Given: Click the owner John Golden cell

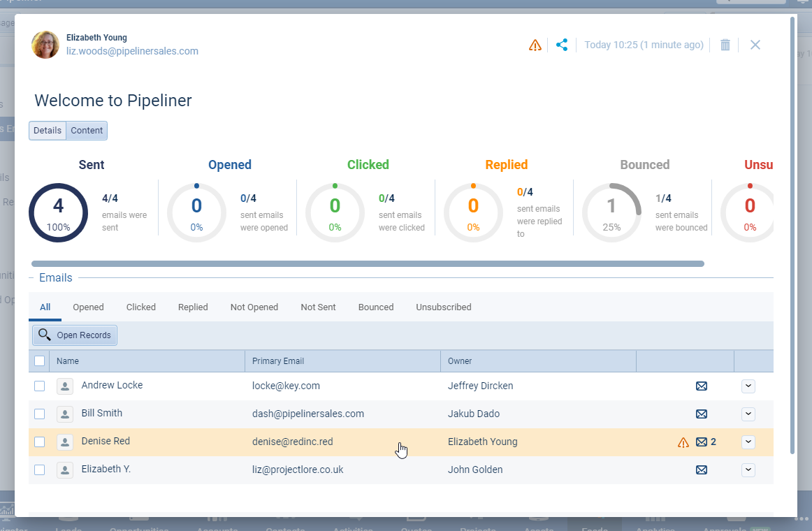Looking at the screenshot, I should 475,470.
